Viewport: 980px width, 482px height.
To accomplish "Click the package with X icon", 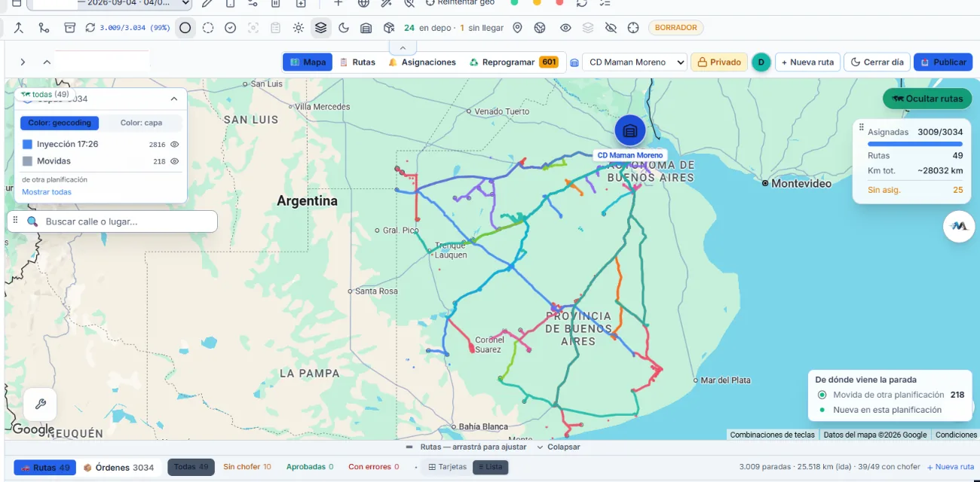I will [389, 28].
